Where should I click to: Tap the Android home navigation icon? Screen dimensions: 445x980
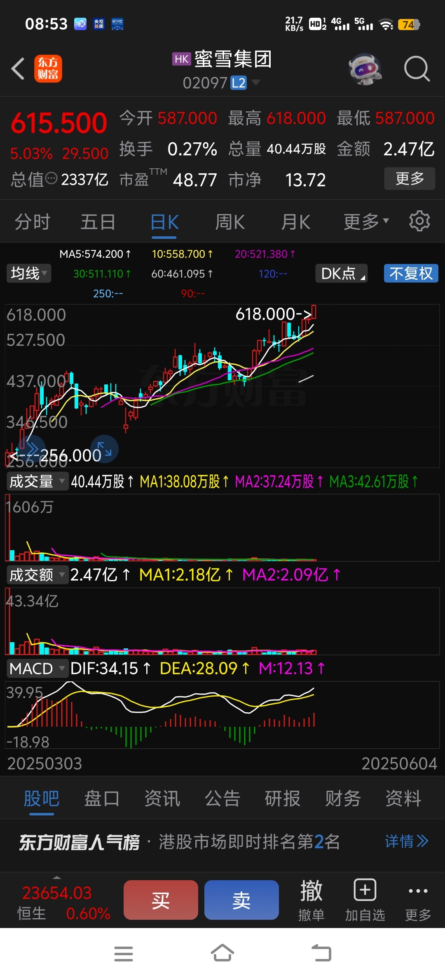pyautogui.click(x=222, y=953)
